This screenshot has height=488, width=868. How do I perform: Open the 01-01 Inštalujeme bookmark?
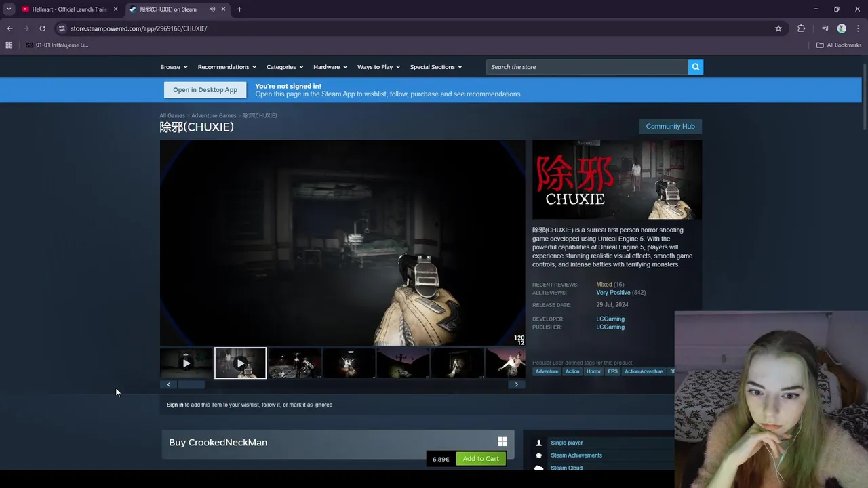(x=57, y=45)
